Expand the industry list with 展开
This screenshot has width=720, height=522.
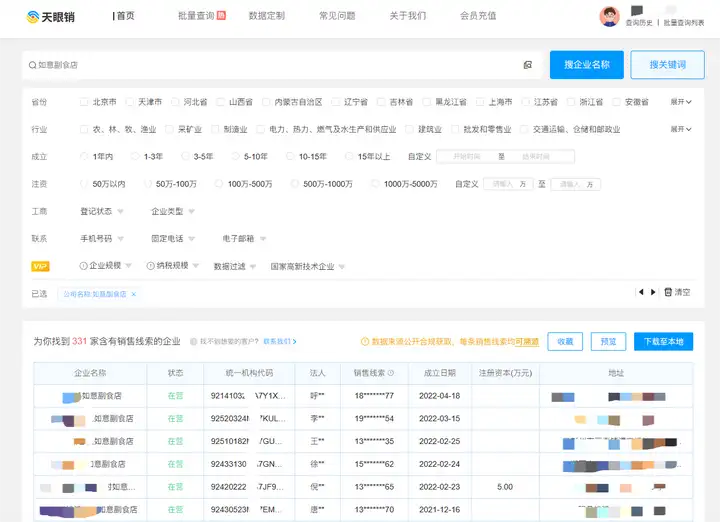681,129
